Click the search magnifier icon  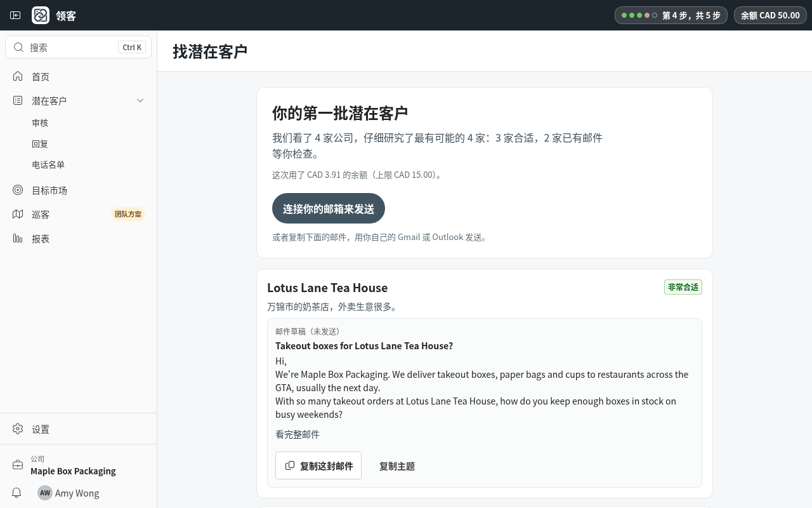coord(18,47)
